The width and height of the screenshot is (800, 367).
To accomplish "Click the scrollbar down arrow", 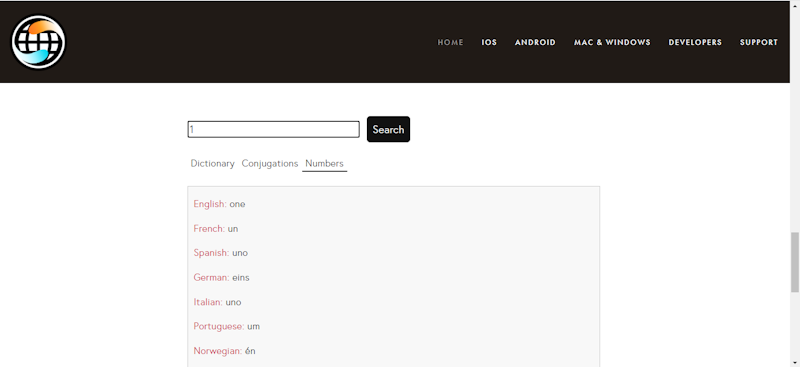I will click(x=795, y=362).
